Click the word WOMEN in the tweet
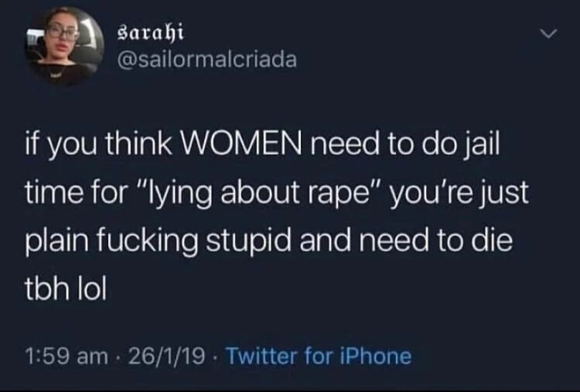The image size is (580, 392). (x=241, y=143)
